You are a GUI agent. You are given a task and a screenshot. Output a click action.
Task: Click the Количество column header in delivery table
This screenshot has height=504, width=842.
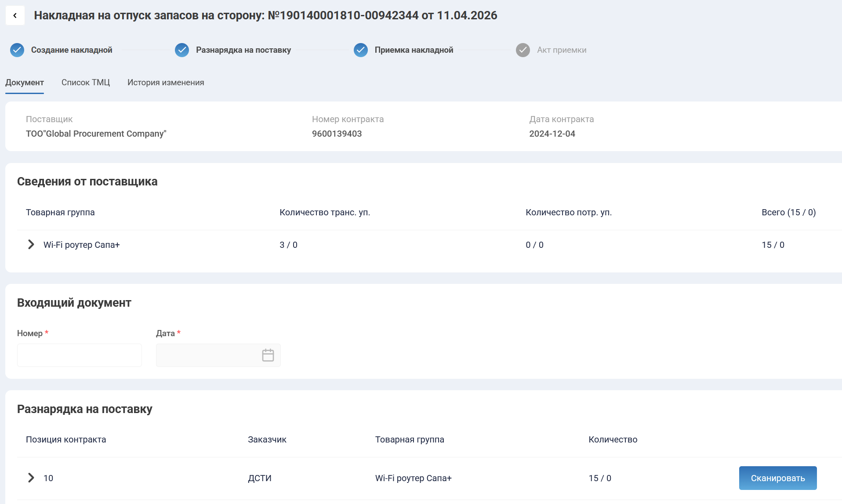613,440
